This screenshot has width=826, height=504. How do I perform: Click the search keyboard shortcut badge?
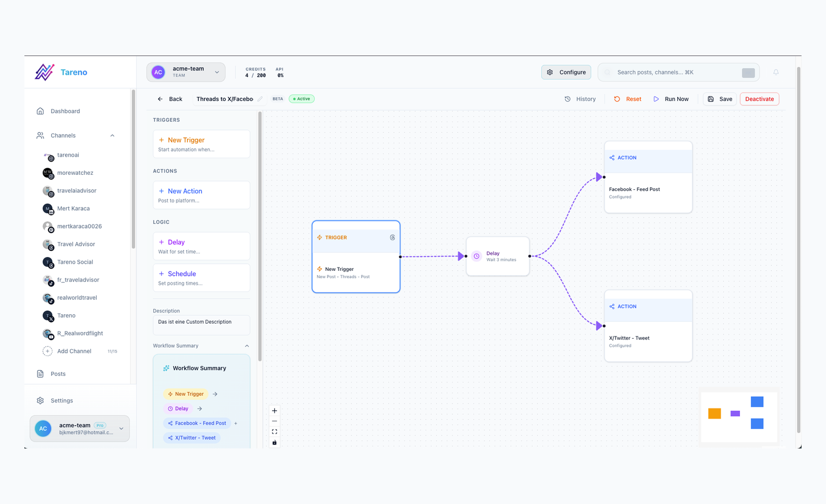748,73
